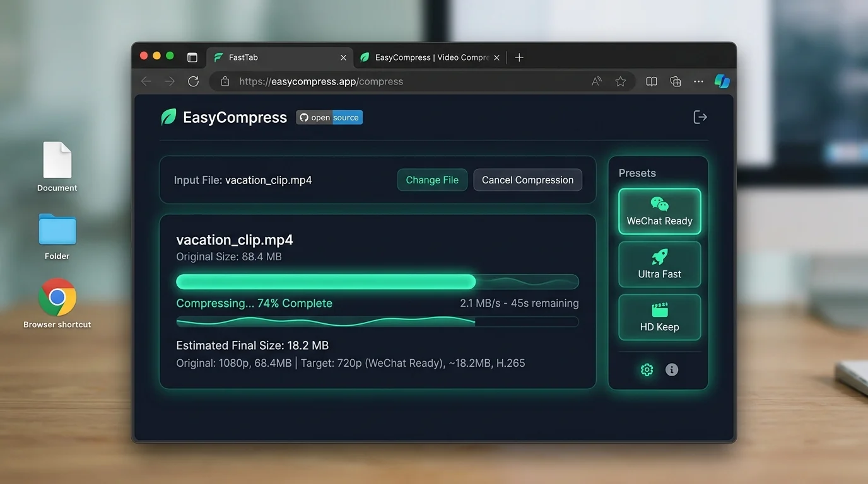Click the Change File button

[x=432, y=180]
